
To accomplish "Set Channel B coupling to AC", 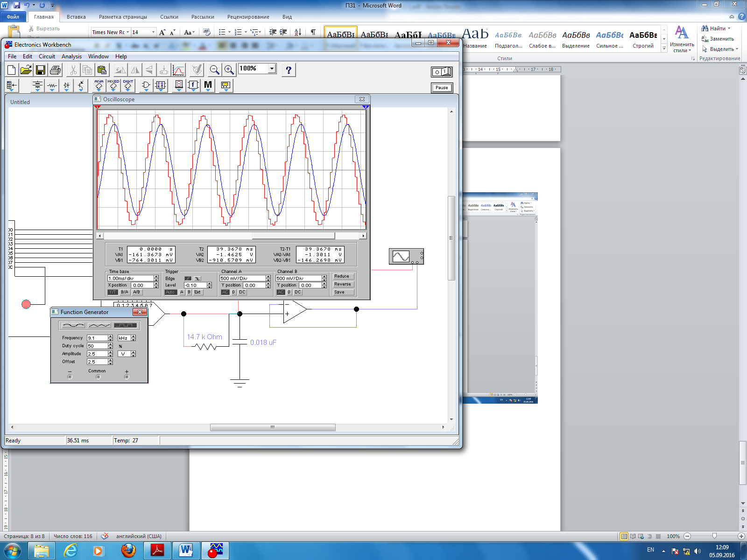I will 281,292.
